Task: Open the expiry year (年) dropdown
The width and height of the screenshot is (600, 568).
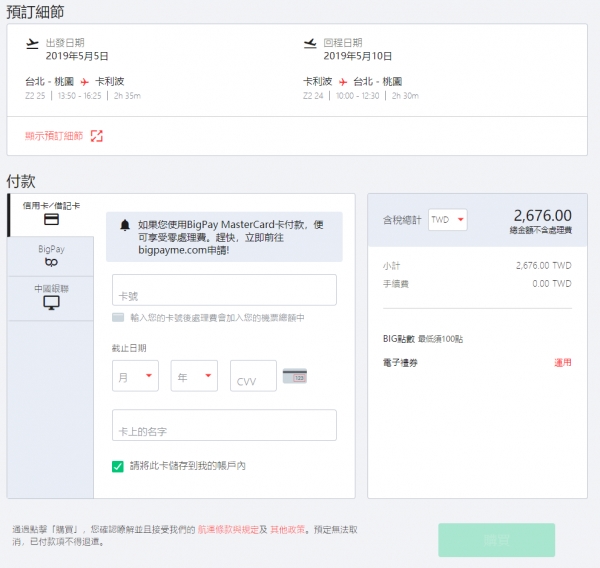Action: [194, 376]
